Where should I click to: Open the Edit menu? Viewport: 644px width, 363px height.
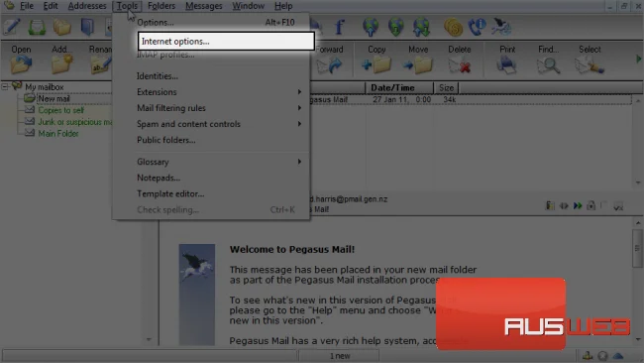(51, 6)
